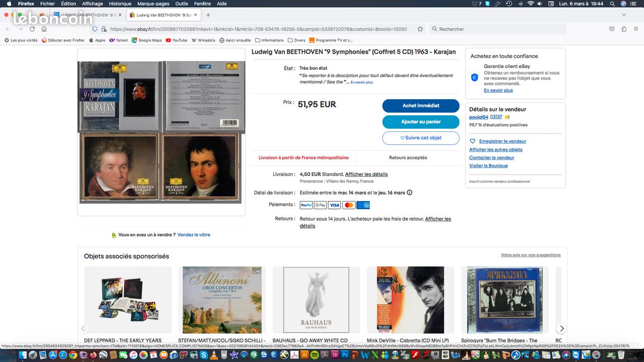Open Skype from the Dock
Image resolution: width=644 pixels, height=362 pixels.
tap(204, 355)
